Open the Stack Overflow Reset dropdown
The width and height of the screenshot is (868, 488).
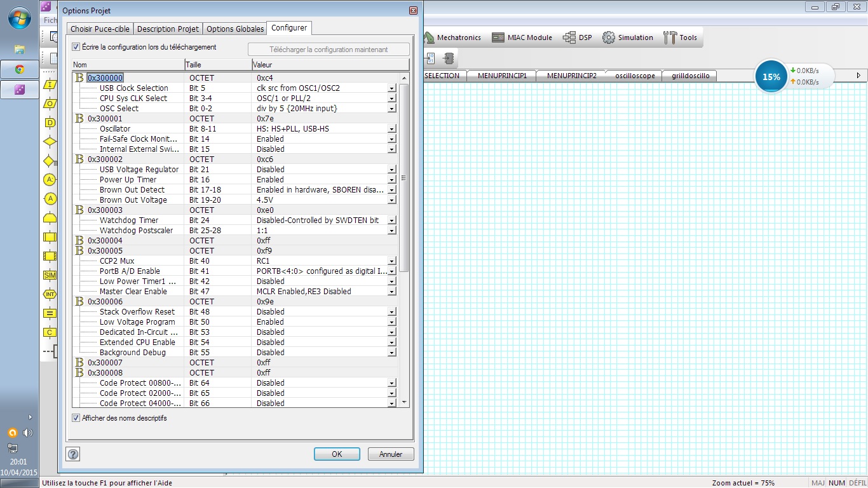[391, 312]
